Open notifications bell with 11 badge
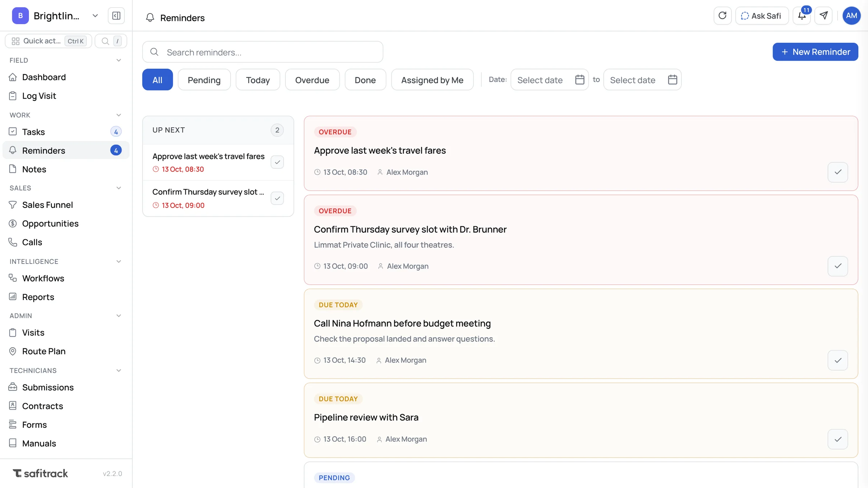Viewport: 868px width, 488px height. click(802, 16)
